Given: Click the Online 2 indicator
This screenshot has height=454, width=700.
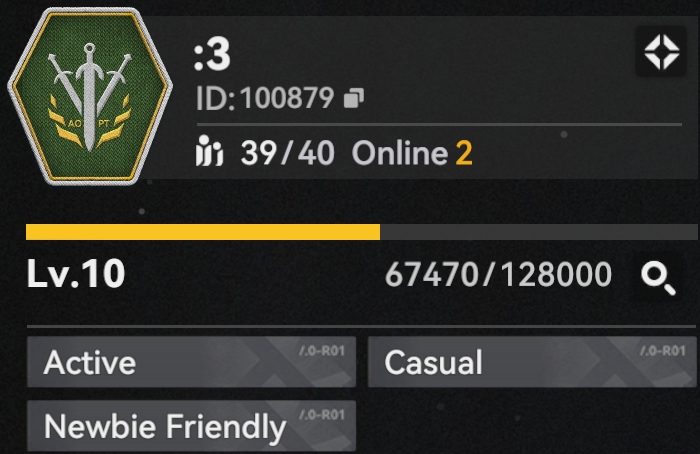Looking at the screenshot, I should pyautogui.click(x=412, y=153).
